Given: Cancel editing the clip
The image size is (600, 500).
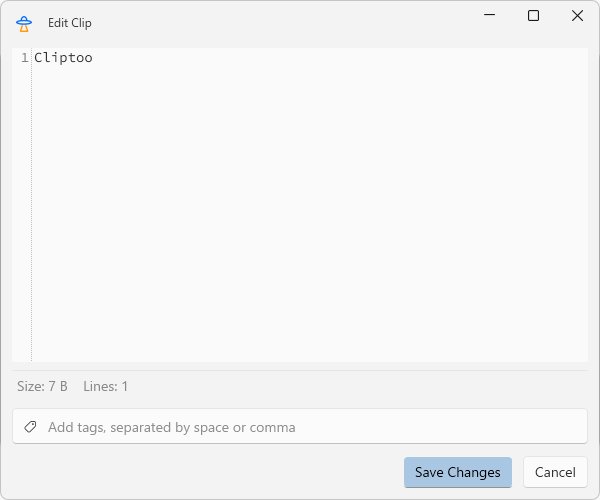Looking at the screenshot, I should click(555, 472).
